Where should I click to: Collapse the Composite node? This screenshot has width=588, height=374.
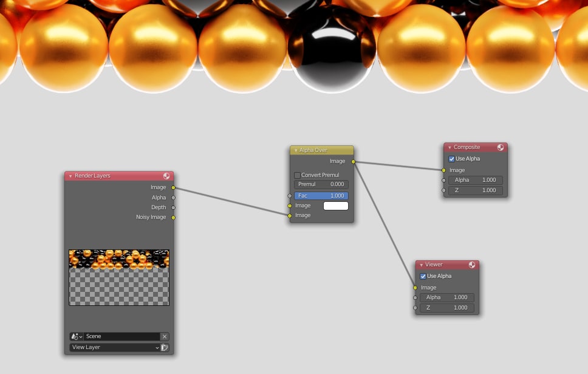(x=450, y=148)
